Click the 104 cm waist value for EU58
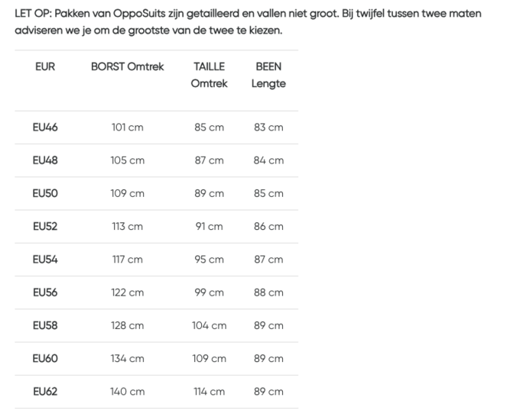 click(209, 325)
